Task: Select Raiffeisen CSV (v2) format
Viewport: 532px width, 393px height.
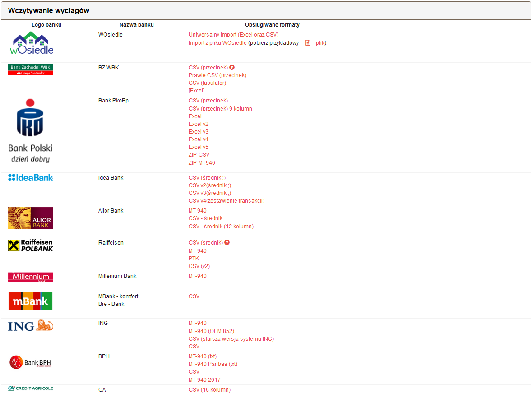Action: (199, 266)
